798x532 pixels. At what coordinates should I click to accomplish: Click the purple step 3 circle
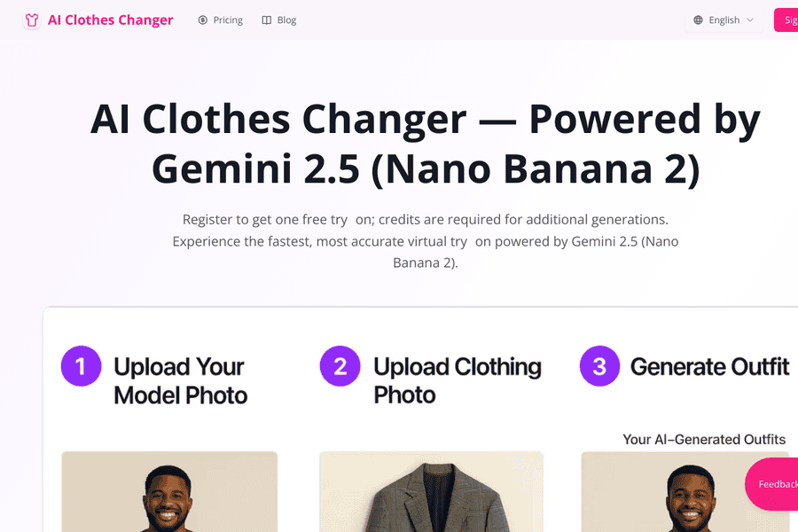(x=599, y=366)
